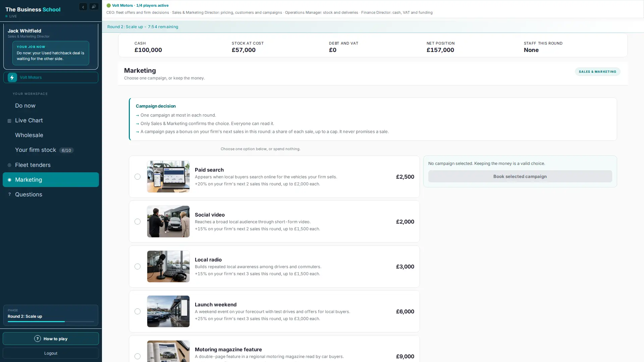This screenshot has width=644, height=362.
Task: Open Your firm stock page
Action: pos(51,150)
